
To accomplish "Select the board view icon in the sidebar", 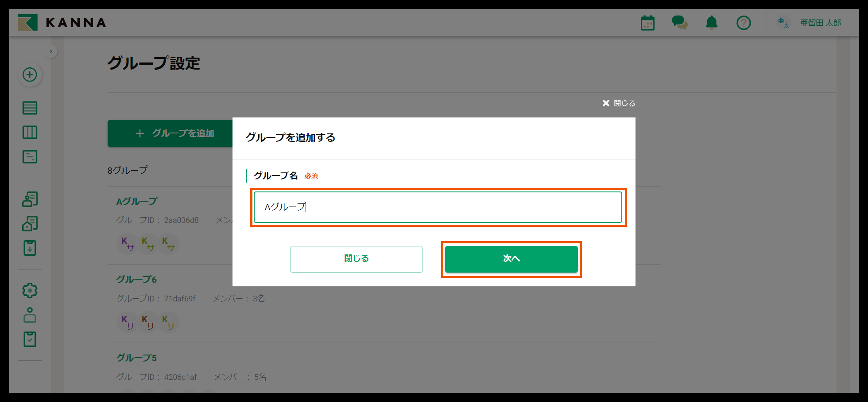I will (30, 132).
